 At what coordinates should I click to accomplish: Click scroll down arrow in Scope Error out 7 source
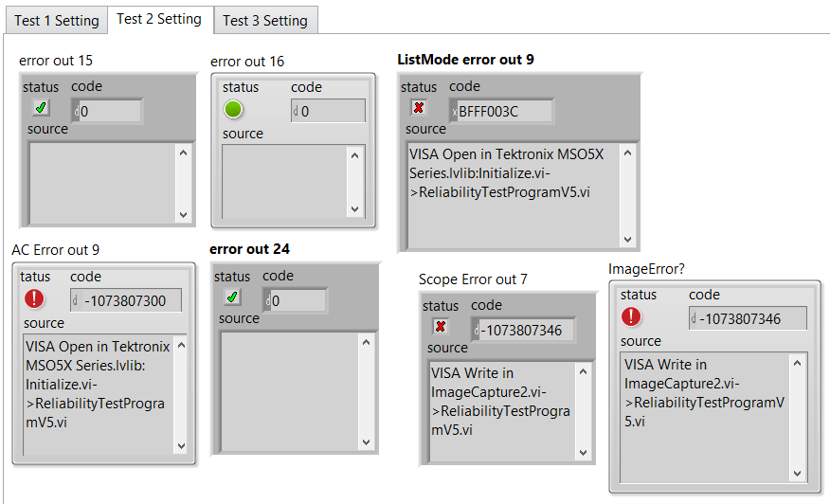584,453
